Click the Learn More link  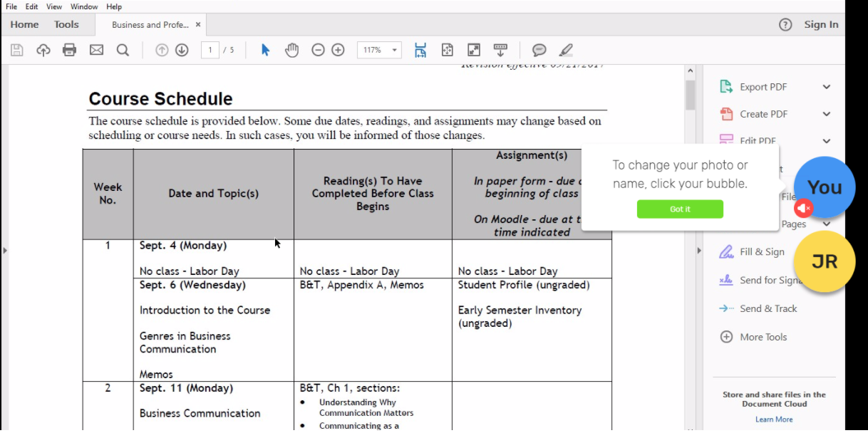[x=774, y=419]
